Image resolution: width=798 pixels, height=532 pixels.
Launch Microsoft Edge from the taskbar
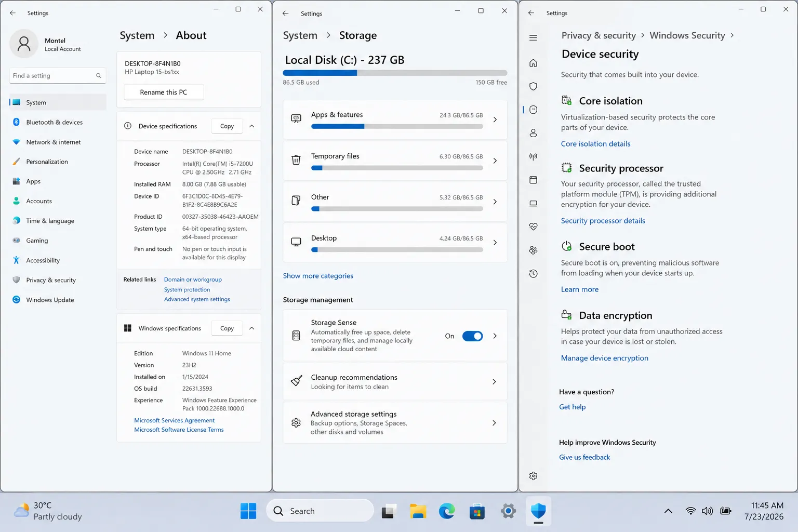[x=447, y=511]
